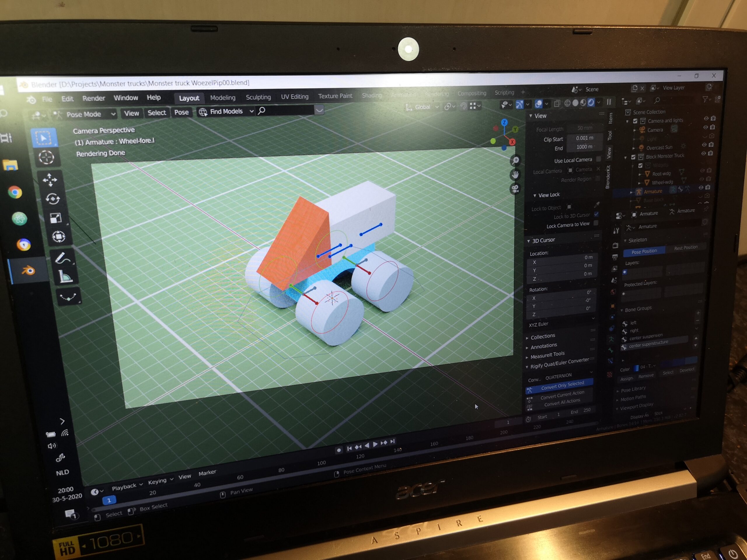Switch to the Sculpting workspace tab
This screenshot has height=560, width=747.
pos(258,97)
